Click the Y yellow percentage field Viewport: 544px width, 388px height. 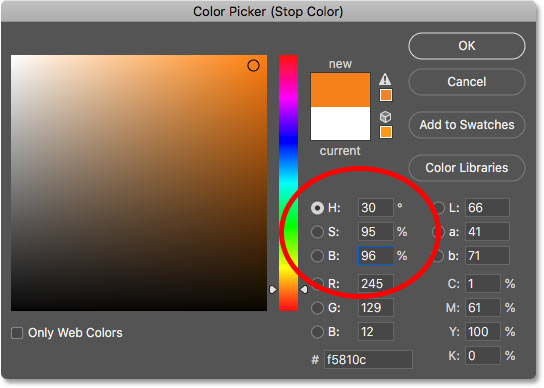click(x=483, y=332)
